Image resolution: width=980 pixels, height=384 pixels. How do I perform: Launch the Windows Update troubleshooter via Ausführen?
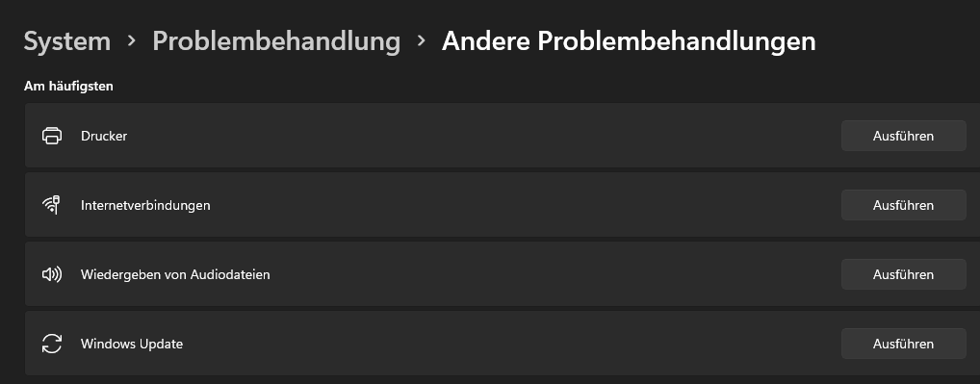[x=903, y=344]
